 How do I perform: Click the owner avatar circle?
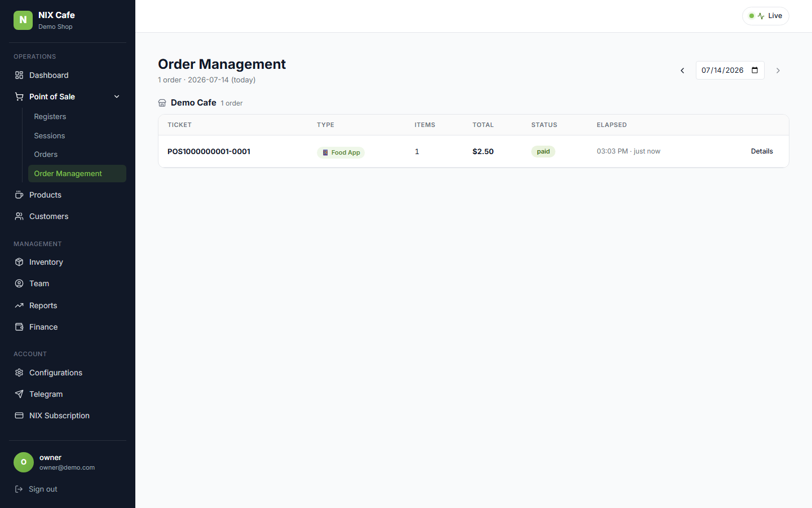point(24,462)
